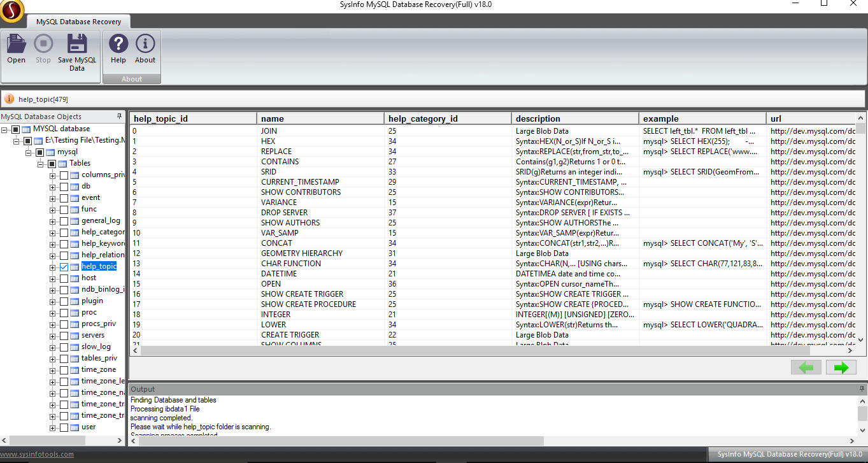Select the MySQL Database Recovery tab

point(78,22)
